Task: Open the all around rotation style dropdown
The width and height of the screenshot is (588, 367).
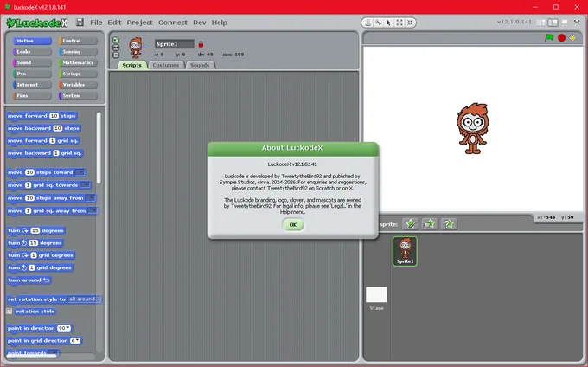Action: tap(84, 299)
